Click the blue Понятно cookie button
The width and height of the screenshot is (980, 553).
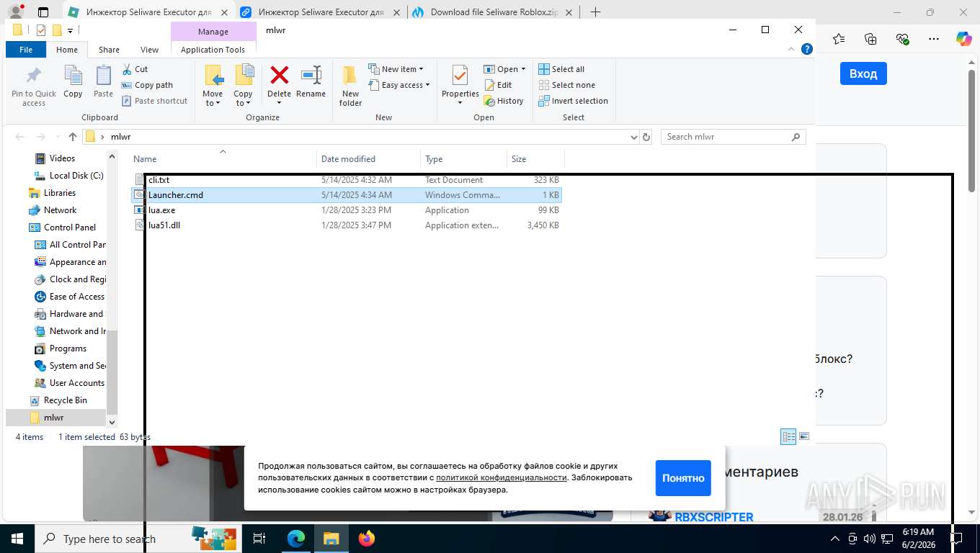[683, 478]
